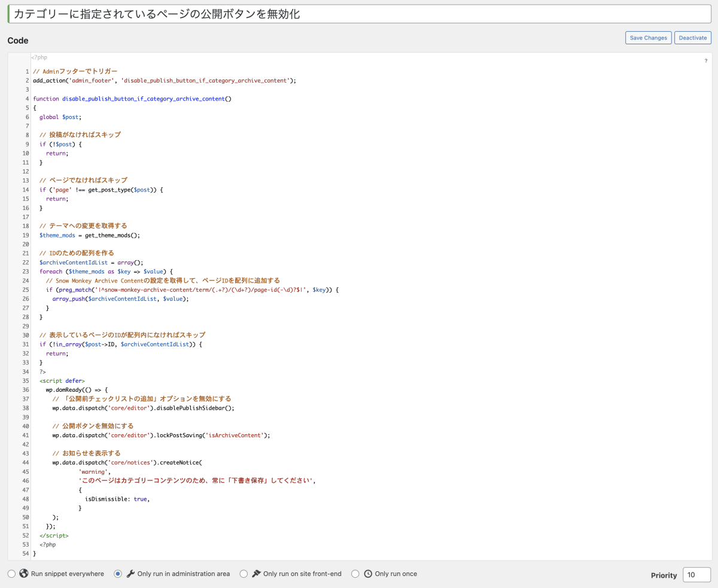Select the Only run in administration area radio
Screen dimensions: 718x588
coord(118,574)
